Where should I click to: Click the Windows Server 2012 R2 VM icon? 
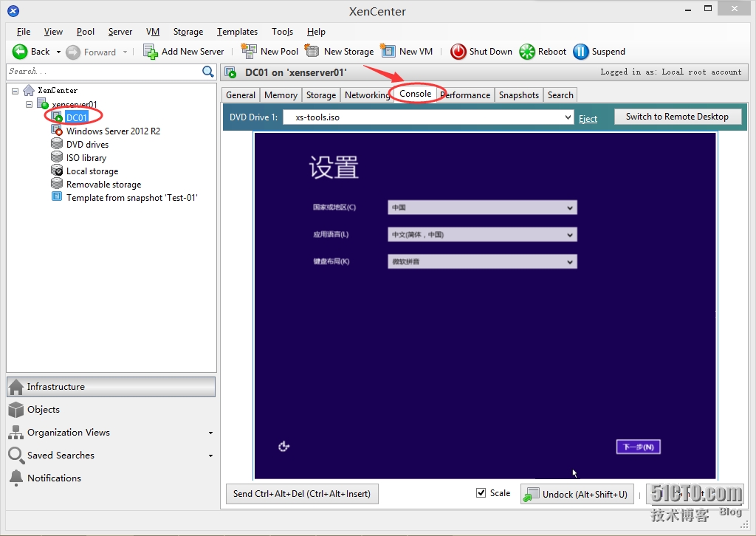pos(57,131)
